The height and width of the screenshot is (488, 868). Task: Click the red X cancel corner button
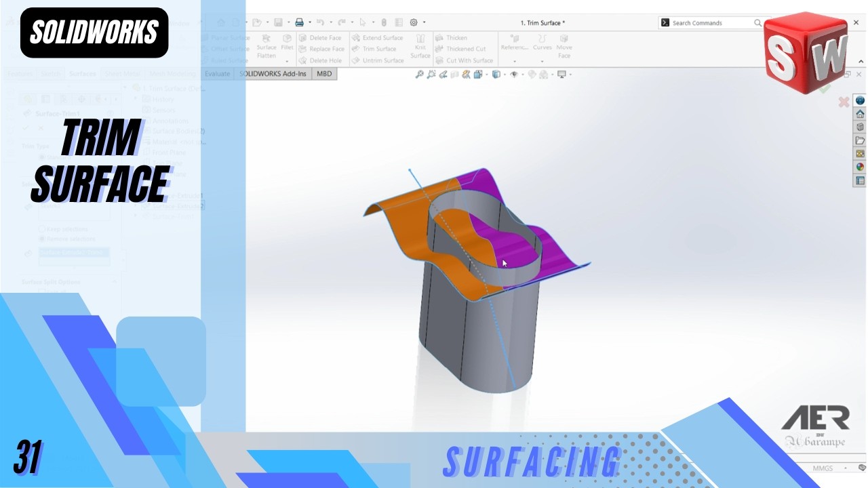coord(844,102)
